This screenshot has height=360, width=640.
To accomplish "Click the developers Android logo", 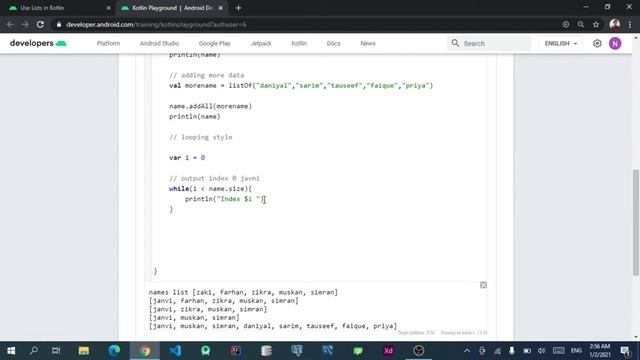I will [38, 43].
